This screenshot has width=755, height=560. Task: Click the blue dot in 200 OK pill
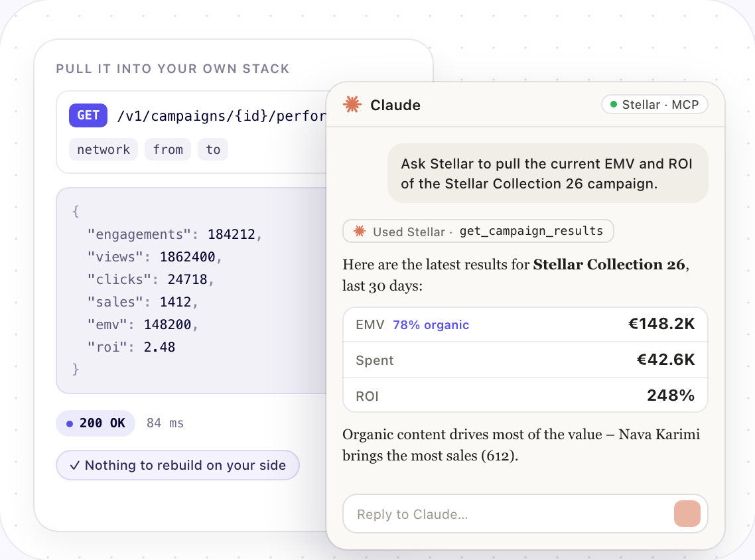(70, 424)
